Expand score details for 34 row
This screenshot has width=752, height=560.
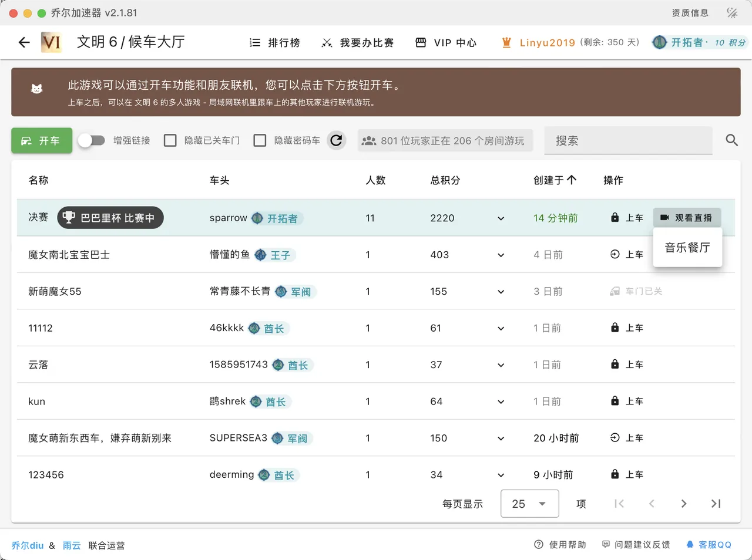(x=501, y=475)
